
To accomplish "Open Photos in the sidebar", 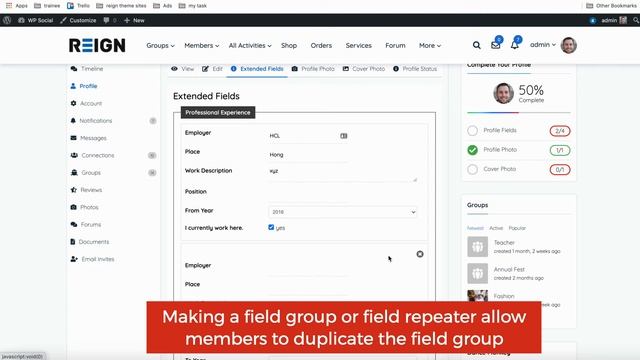I will [84, 207].
